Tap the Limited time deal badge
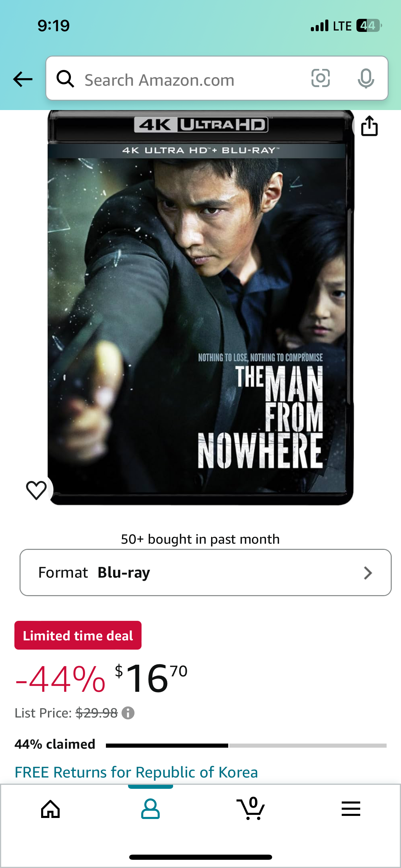 tap(78, 635)
